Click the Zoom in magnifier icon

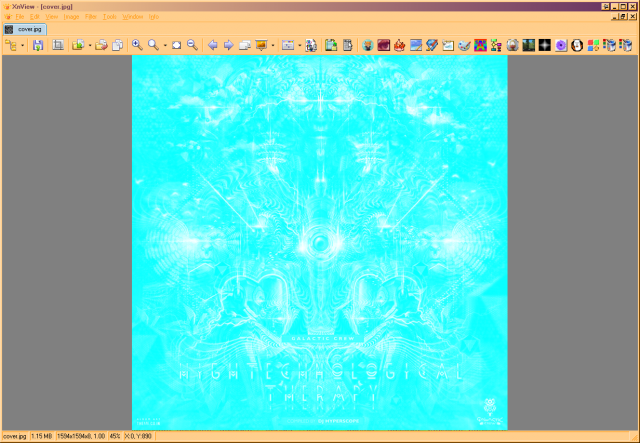pyautogui.click(x=137, y=45)
